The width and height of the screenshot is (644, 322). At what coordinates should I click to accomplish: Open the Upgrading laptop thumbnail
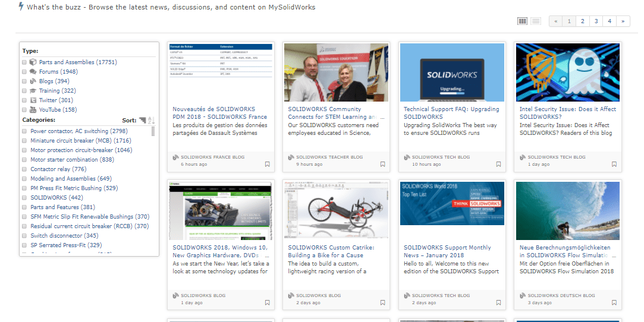click(x=452, y=72)
